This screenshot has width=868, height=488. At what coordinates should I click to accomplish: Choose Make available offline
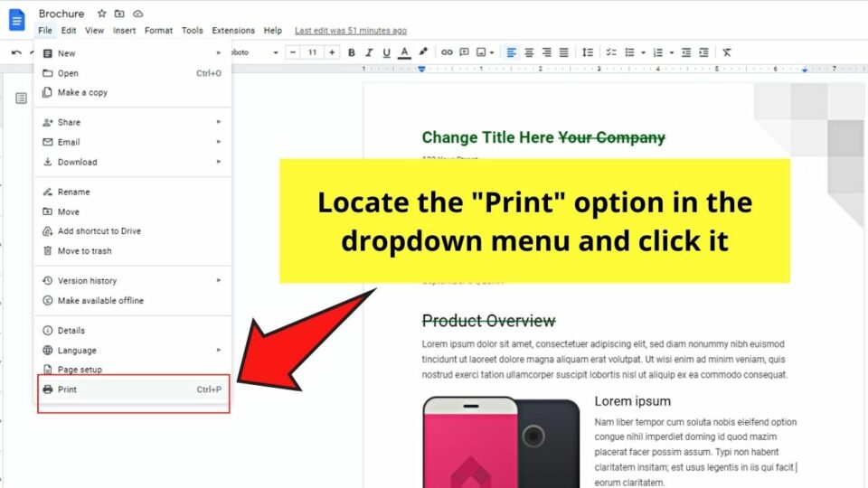(133, 300)
